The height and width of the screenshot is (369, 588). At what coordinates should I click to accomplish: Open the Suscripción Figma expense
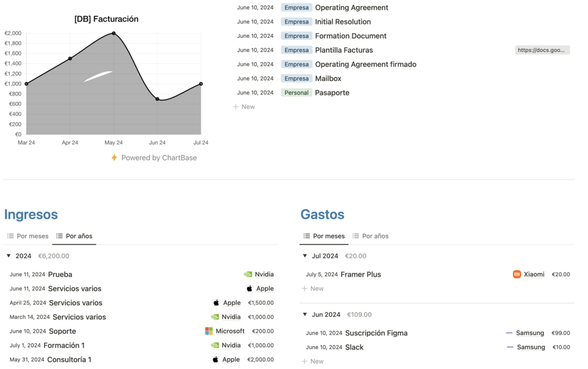coord(376,333)
